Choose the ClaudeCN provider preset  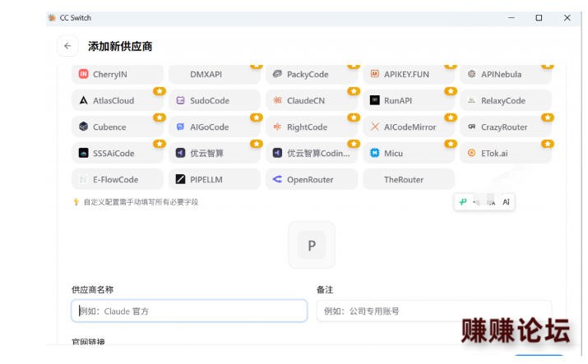click(x=312, y=100)
